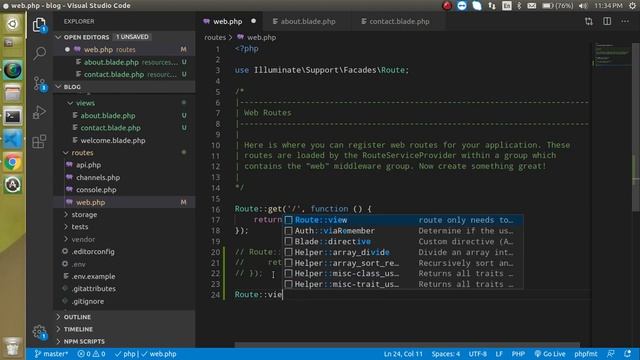Open the errors and warnings count

pos(91,354)
